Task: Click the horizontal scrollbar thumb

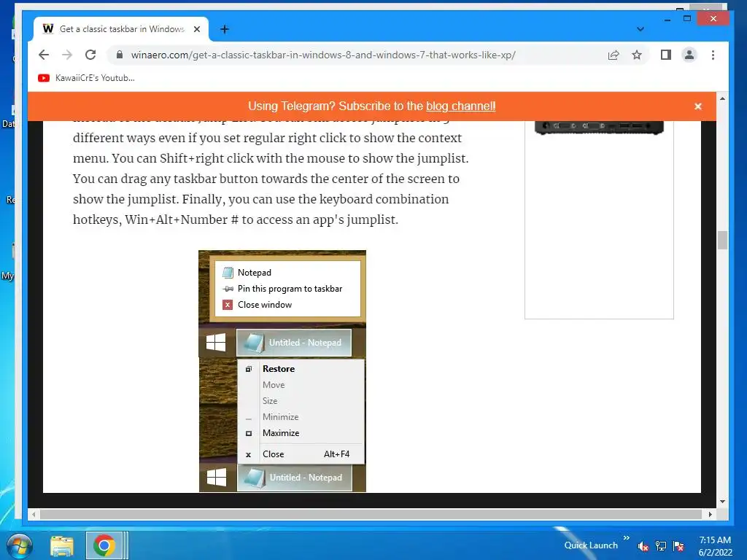Action: (371, 514)
